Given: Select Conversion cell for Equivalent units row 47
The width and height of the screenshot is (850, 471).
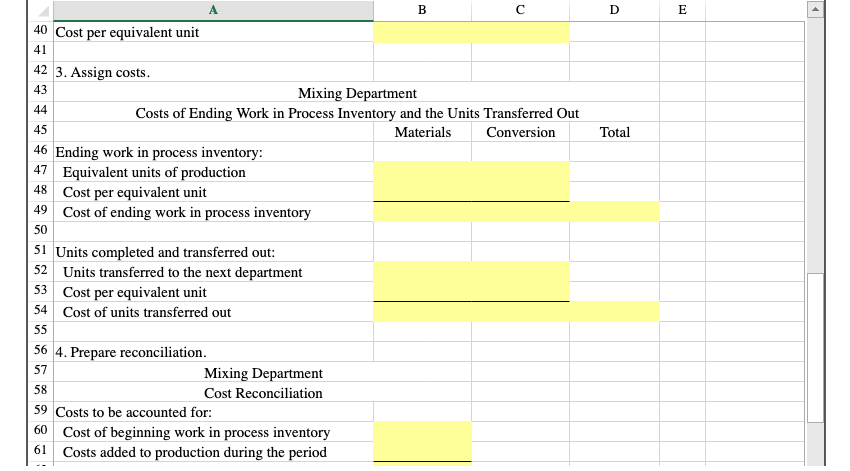Looking at the screenshot, I should coord(520,172).
